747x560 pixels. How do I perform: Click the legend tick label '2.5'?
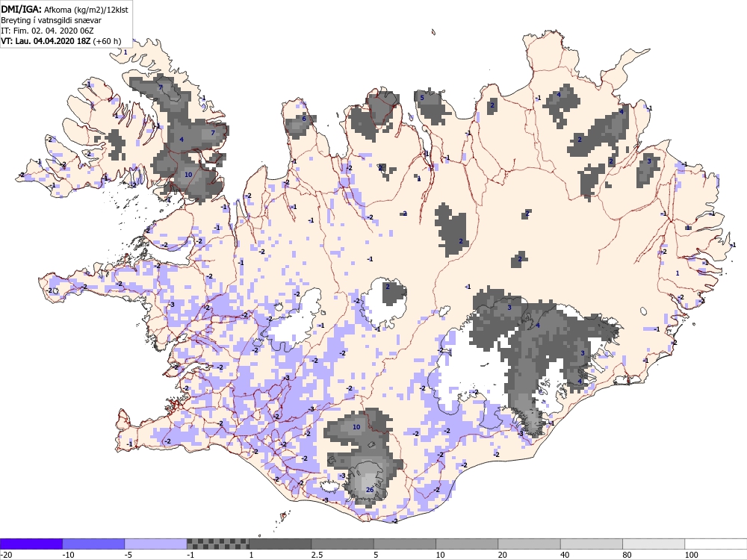click(x=317, y=555)
